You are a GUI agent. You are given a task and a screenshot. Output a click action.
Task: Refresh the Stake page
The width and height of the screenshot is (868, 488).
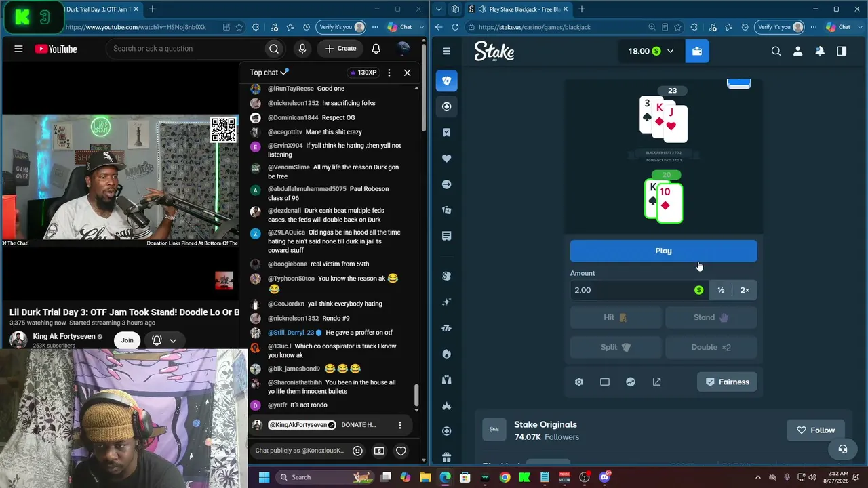(x=455, y=27)
